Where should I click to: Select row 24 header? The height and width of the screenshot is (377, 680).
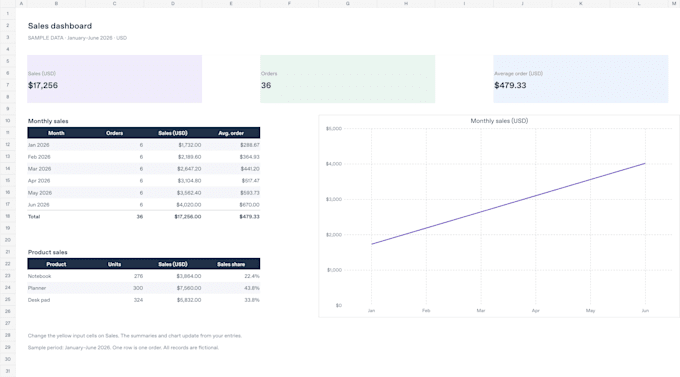[x=8, y=288]
